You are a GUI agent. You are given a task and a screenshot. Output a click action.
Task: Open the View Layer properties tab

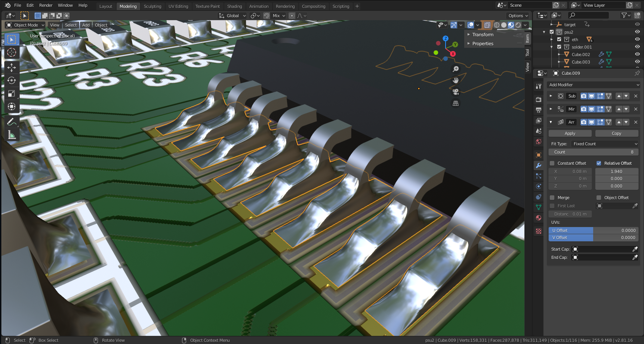point(539,121)
